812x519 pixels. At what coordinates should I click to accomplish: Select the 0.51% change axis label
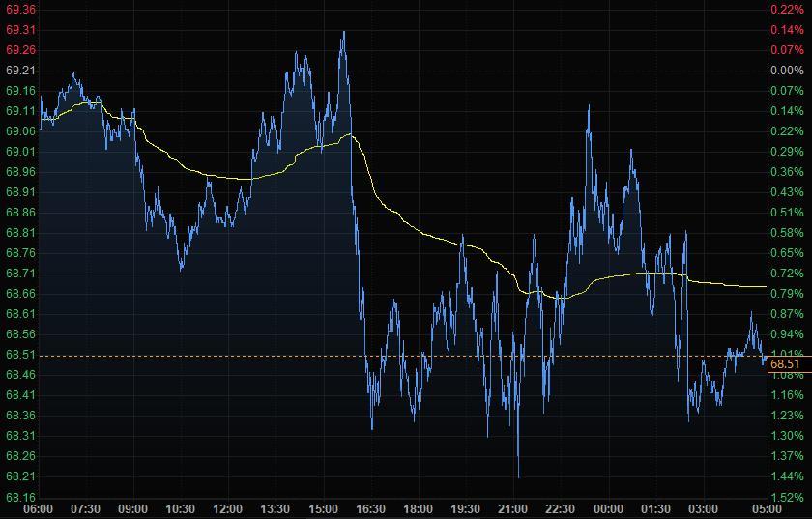(x=784, y=213)
